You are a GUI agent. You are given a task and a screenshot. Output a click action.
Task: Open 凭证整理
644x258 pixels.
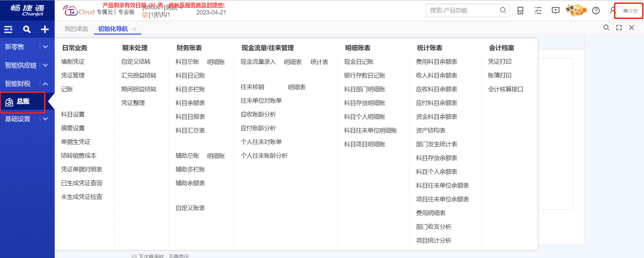(133, 103)
